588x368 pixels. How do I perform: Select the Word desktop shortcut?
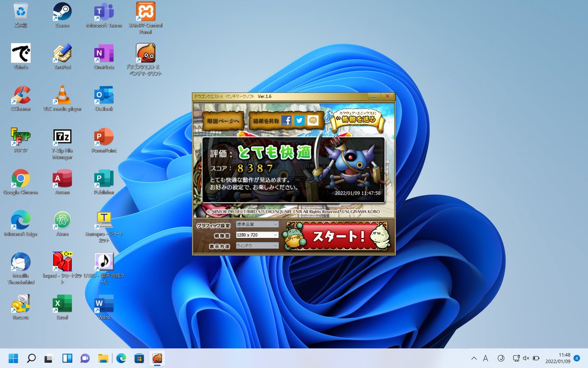pyautogui.click(x=104, y=307)
